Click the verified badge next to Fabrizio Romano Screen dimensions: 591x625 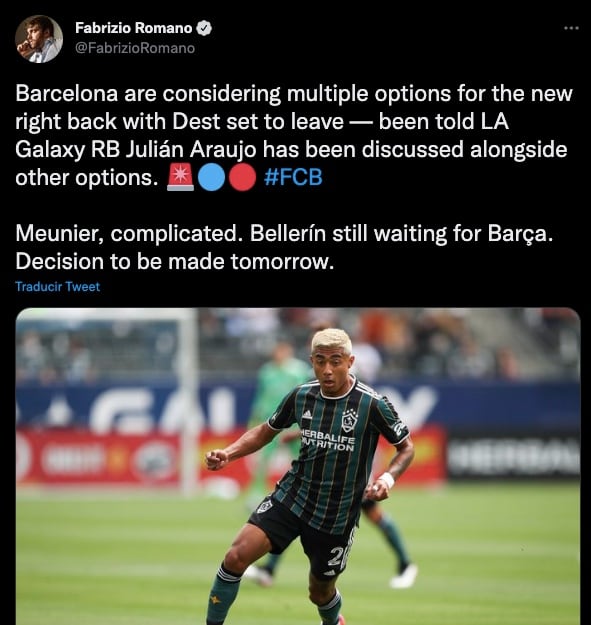204,28
